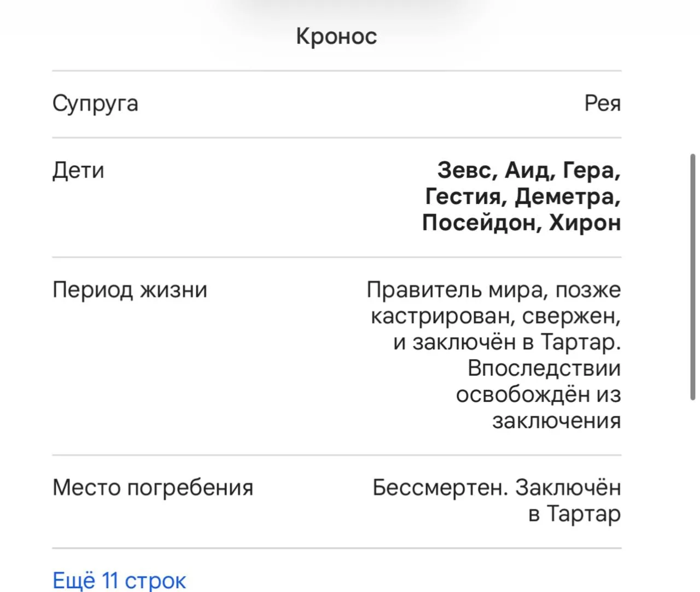Tap the "Впоследствии" word in life period
The width and height of the screenshot is (700, 592).
pyautogui.click(x=544, y=368)
